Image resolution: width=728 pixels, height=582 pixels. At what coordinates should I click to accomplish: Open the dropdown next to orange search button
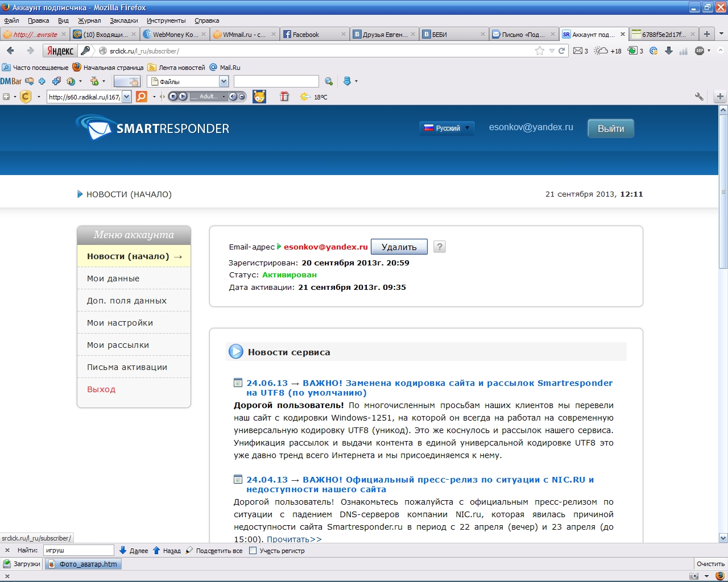pyautogui.click(x=154, y=97)
